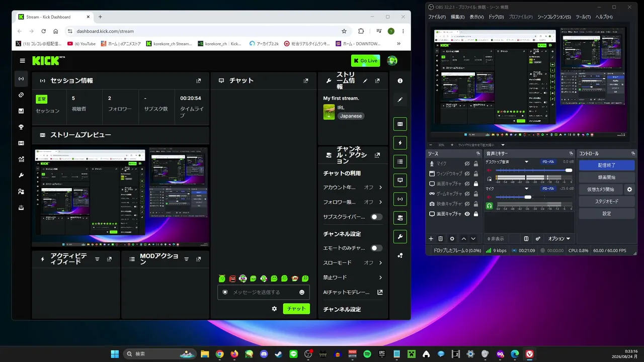Pop out the ストリーム情報 panel
Screen dimensions: 644x362
(x=377, y=80)
